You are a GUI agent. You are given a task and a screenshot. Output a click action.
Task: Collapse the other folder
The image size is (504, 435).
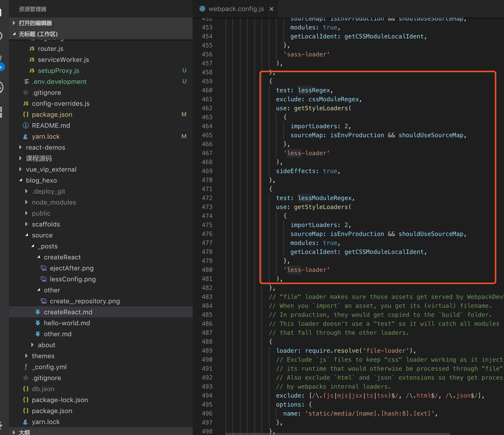point(38,290)
